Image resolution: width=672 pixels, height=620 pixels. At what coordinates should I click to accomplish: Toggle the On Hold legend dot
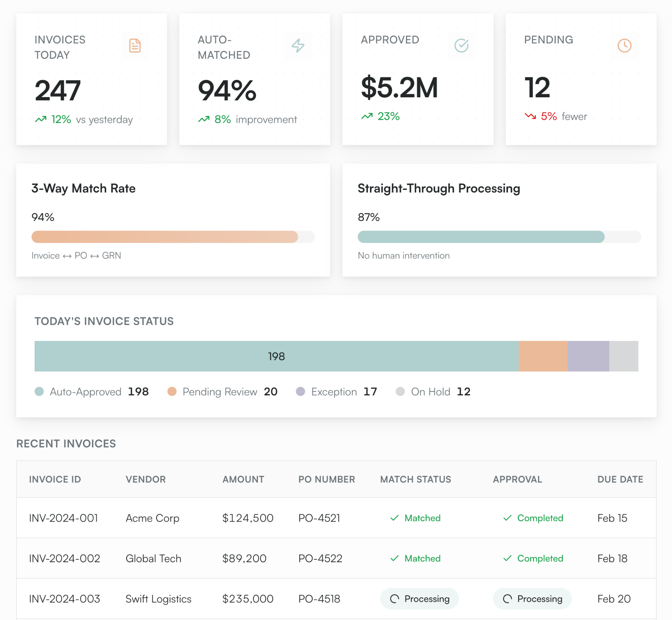tap(400, 391)
